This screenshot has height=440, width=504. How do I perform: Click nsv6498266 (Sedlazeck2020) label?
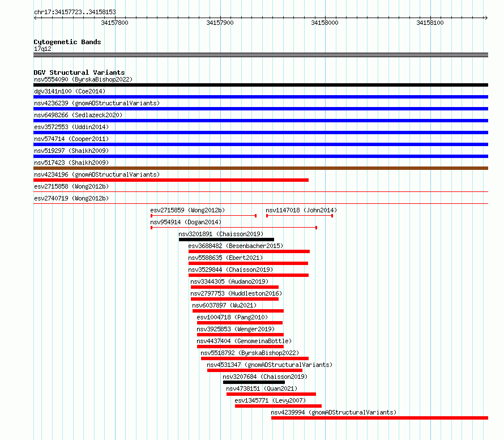tap(78, 115)
